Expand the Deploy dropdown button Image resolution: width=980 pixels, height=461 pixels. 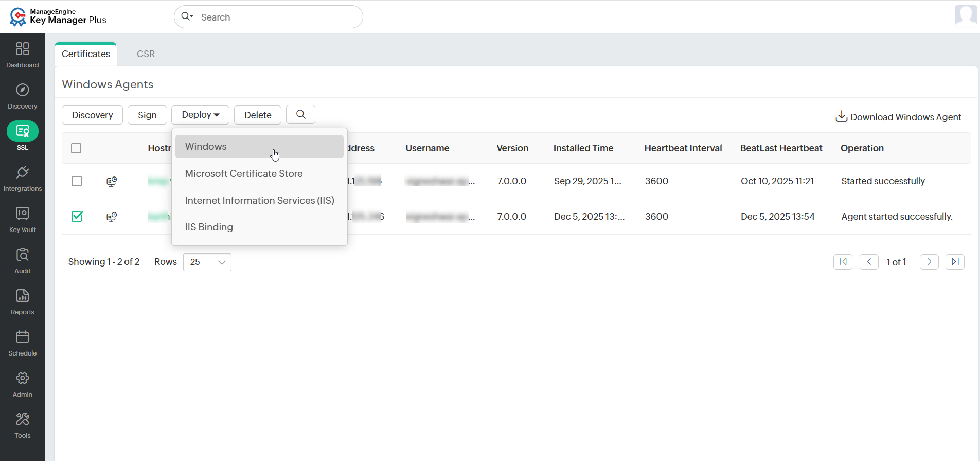pos(201,115)
